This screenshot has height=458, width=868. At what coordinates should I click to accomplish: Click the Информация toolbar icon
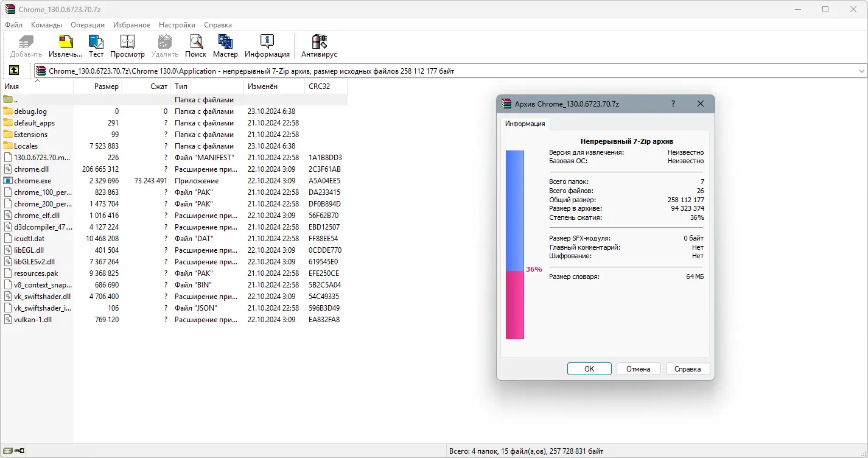coord(267,41)
